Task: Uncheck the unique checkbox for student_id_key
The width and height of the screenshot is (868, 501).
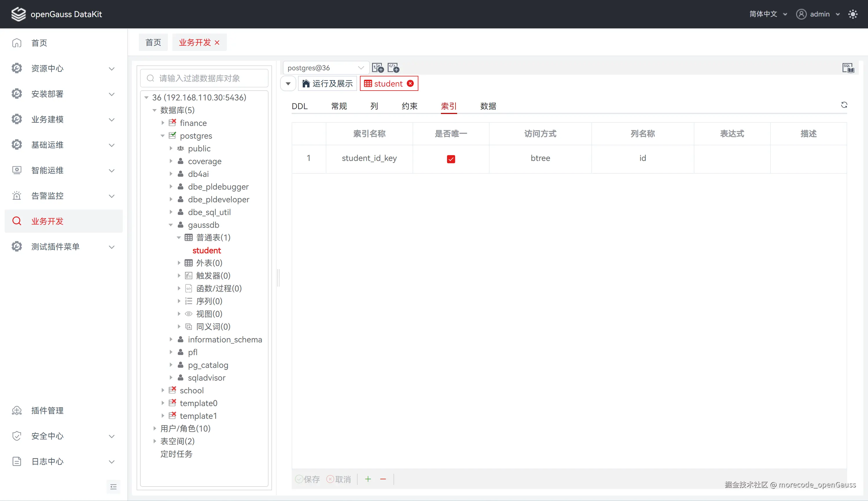Action: click(x=450, y=159)
